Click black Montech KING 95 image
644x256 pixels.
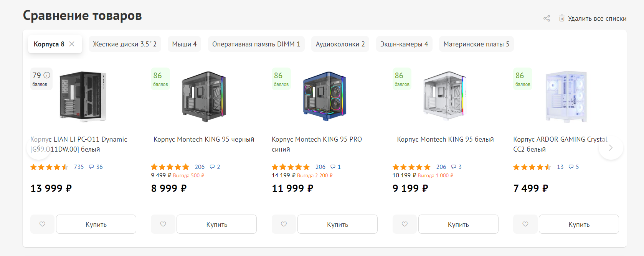click(204, 96)
